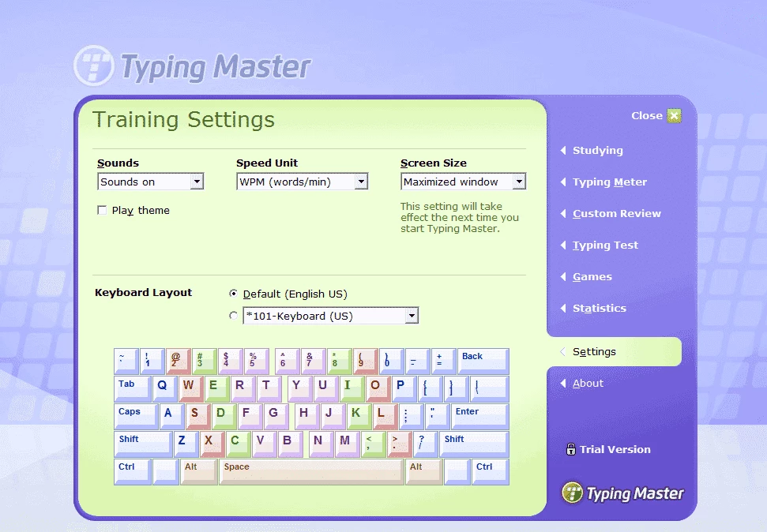The height and width of the screenshot is (532, 767).
Task: Click the green Close X icon
Action: [674, 116]
